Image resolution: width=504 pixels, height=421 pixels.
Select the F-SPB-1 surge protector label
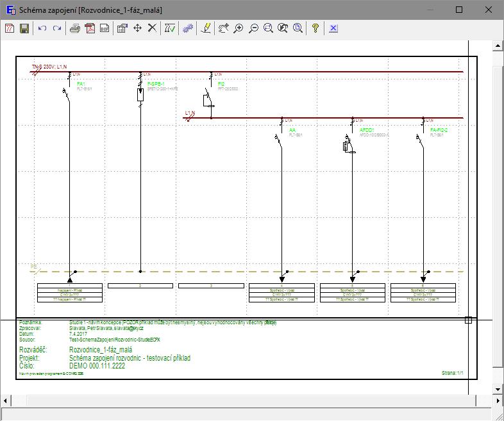[156, 84]
